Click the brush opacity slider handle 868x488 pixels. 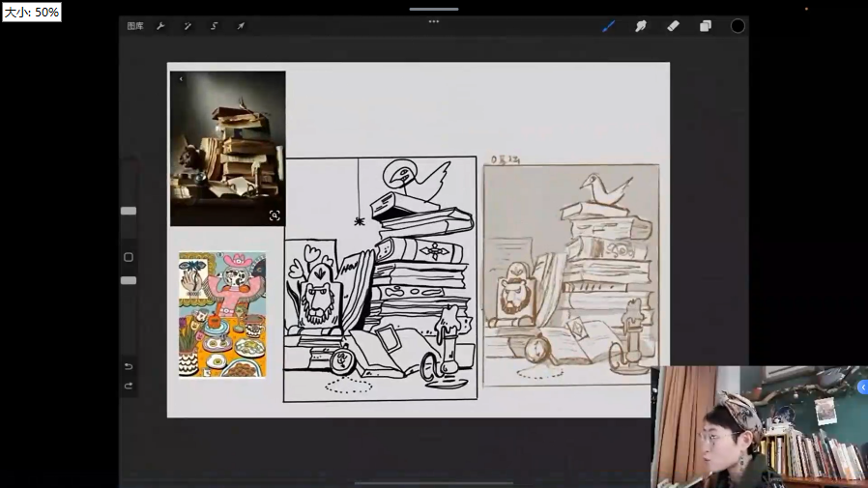click(x=129, y=280)
